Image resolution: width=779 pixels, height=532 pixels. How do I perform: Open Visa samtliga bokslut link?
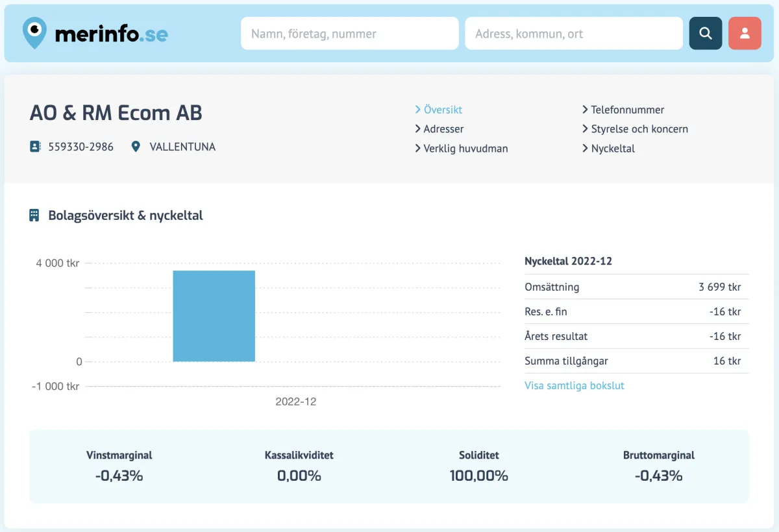[x=575, y=385]
